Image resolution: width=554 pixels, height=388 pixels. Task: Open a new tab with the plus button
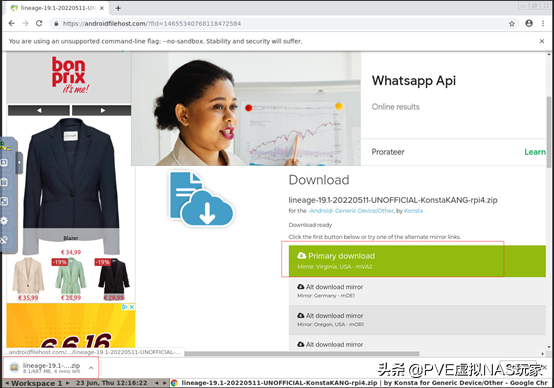[118, 8]
